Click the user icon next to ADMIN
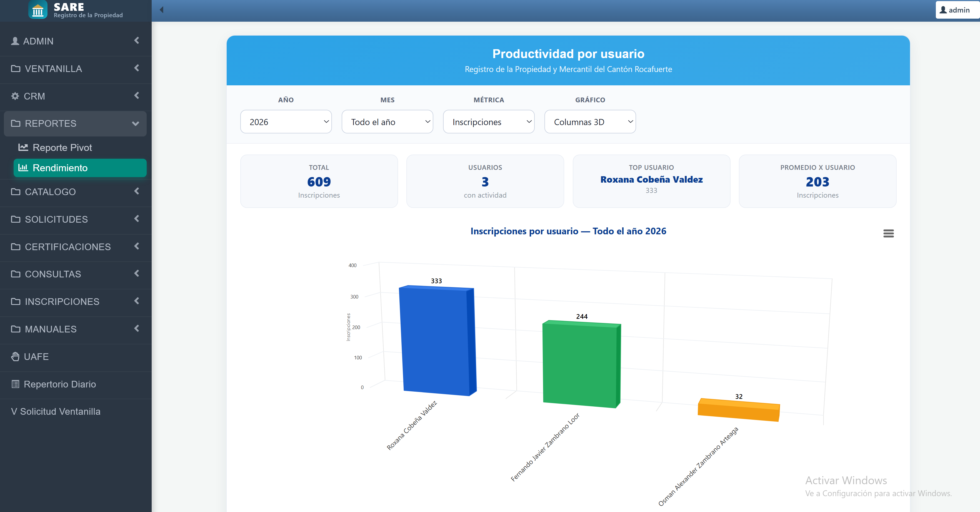This screenshot has height=512, width=980. (x=15, y=41)
